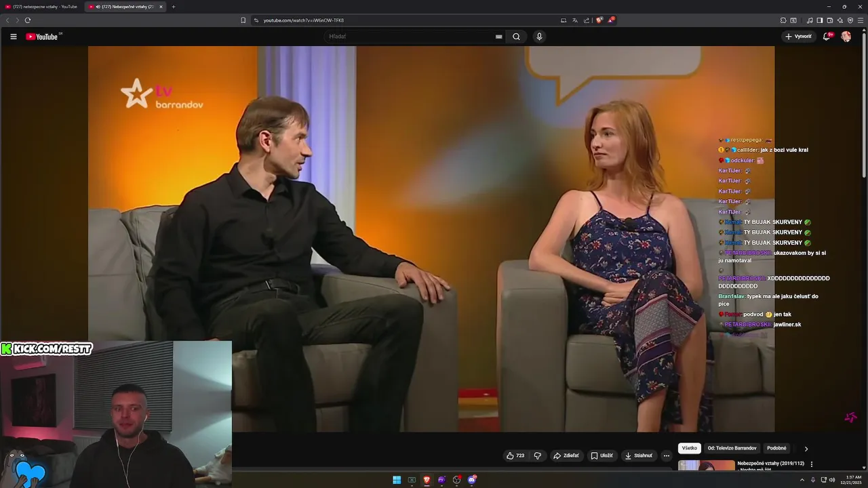Image resolution: width=868 pixels, height=488 pixels.
Task: Open the Brave taskbar icon
Action: pyautogui.click(x=427, y=480)
